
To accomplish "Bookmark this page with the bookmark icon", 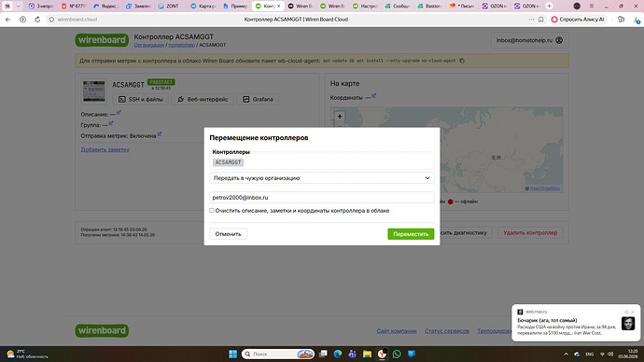I will 541,20.
